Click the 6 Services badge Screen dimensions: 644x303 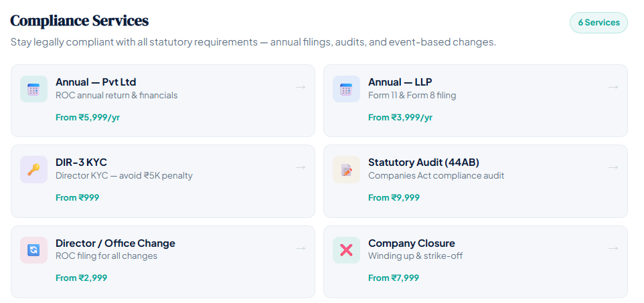pos(598,23)
